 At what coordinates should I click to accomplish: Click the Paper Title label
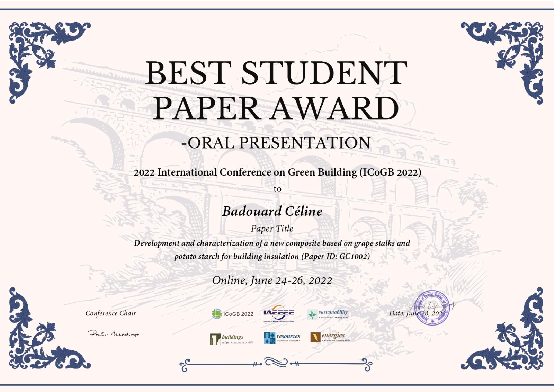272,229
